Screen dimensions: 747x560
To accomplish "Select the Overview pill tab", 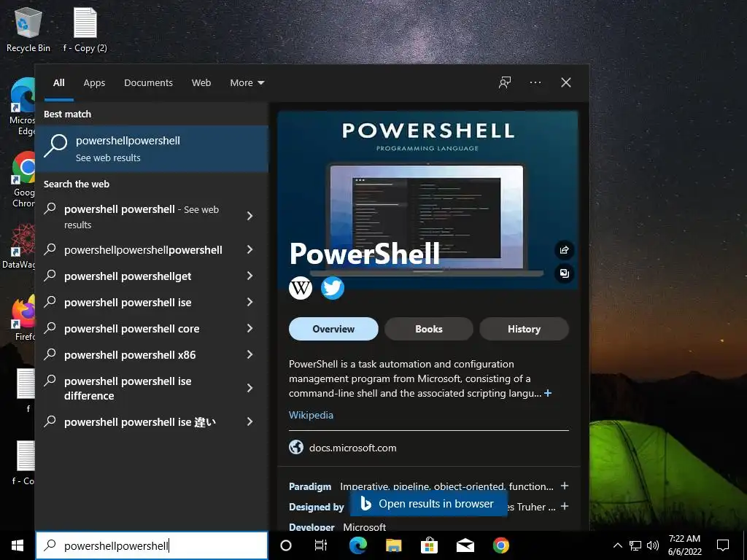I will (x=333, y=329).
